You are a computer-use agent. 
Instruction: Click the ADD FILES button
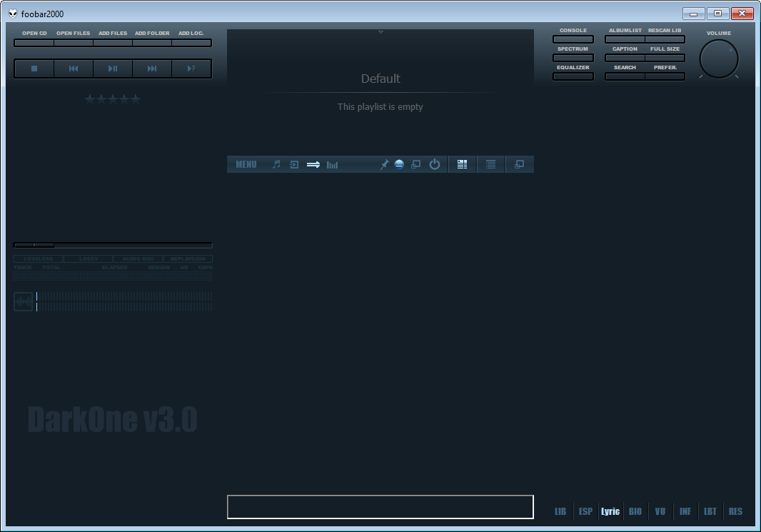click(113, 43)
